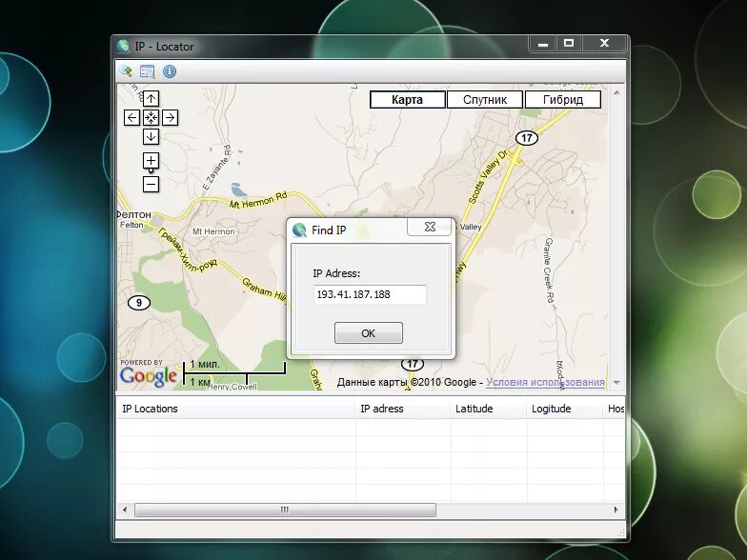The height and width of the screenshot is (560, 747).
Task: Click the IP - Locator title bar globe icon
Action: 124,46
